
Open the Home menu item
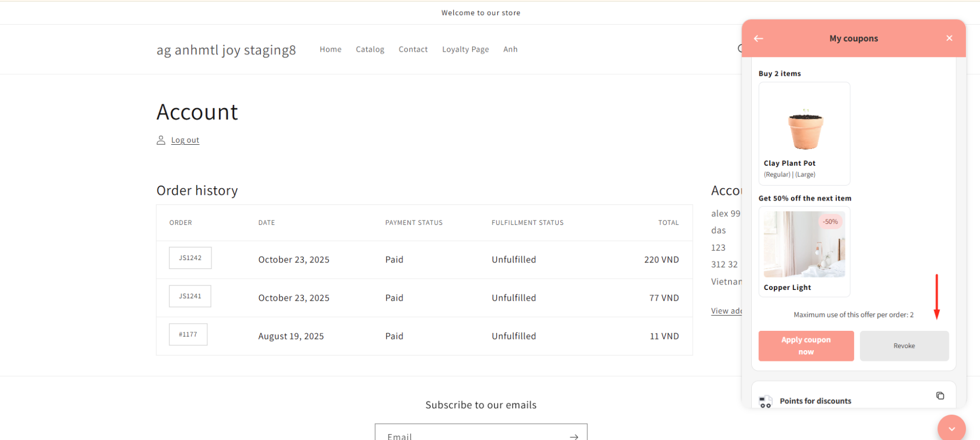click(330, 49)
